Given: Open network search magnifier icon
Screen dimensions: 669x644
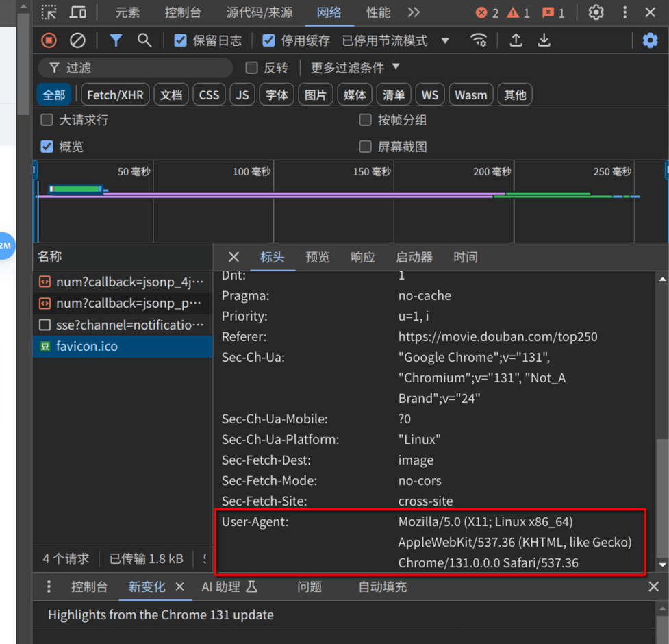Looking at the screenshot, I should 144,40.
